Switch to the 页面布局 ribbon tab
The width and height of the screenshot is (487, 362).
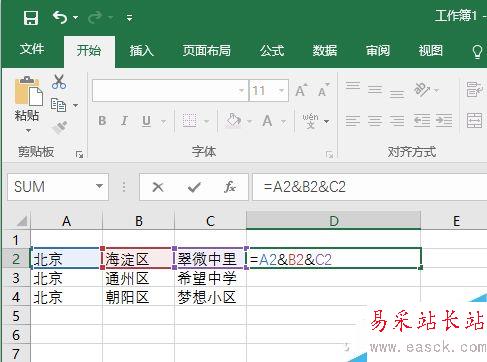click(x=206, y=51)
